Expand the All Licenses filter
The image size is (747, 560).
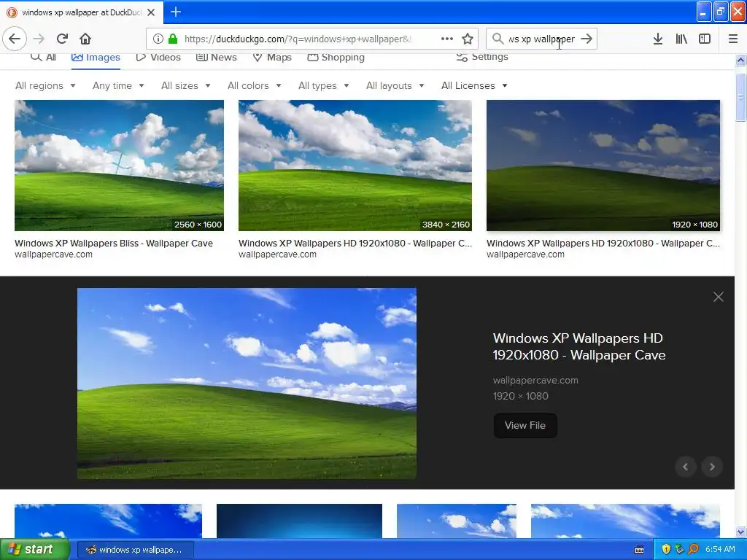point(474,86)
